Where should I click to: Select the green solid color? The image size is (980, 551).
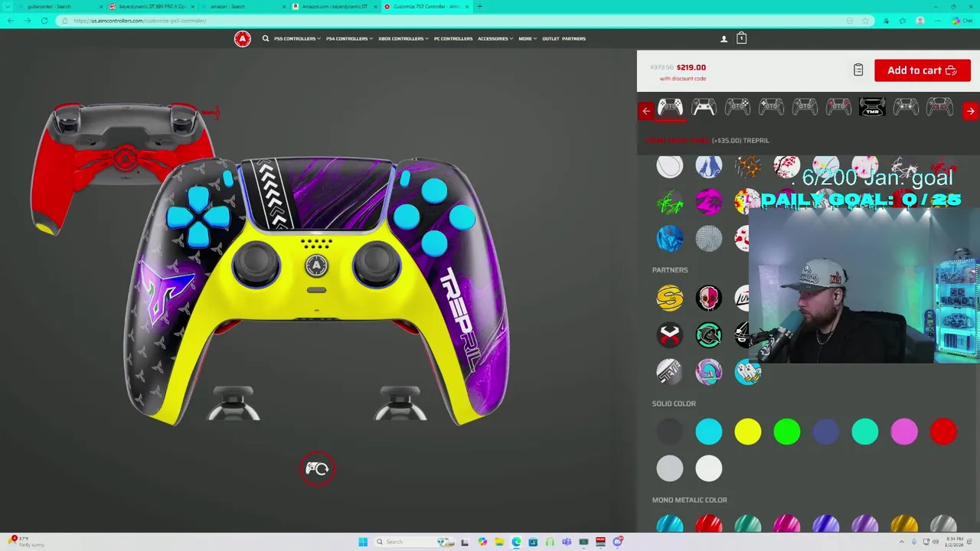point(786,432)
